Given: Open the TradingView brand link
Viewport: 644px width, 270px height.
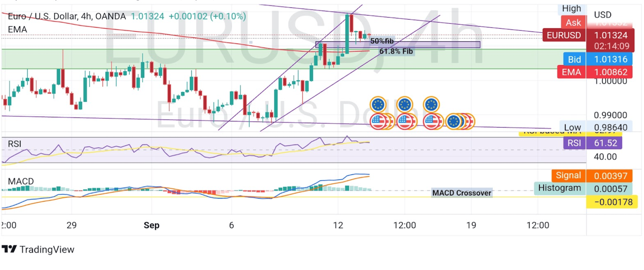Looking at the screenshot, I should click(38, 249).
